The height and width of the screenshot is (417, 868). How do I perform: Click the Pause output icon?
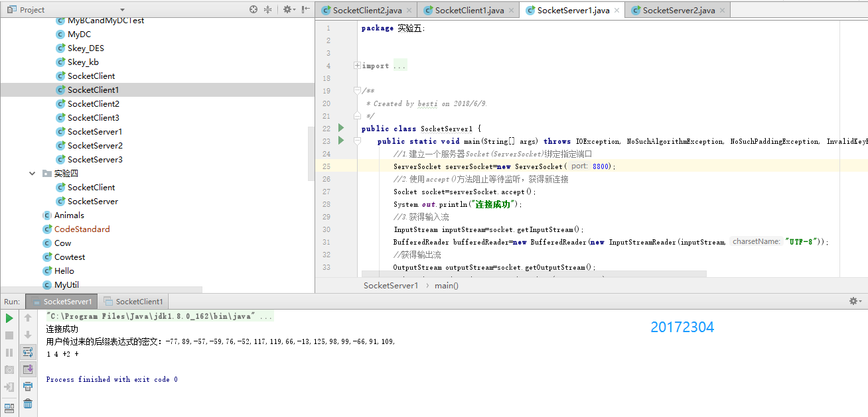pyautogui.click(x=9, y=353)
